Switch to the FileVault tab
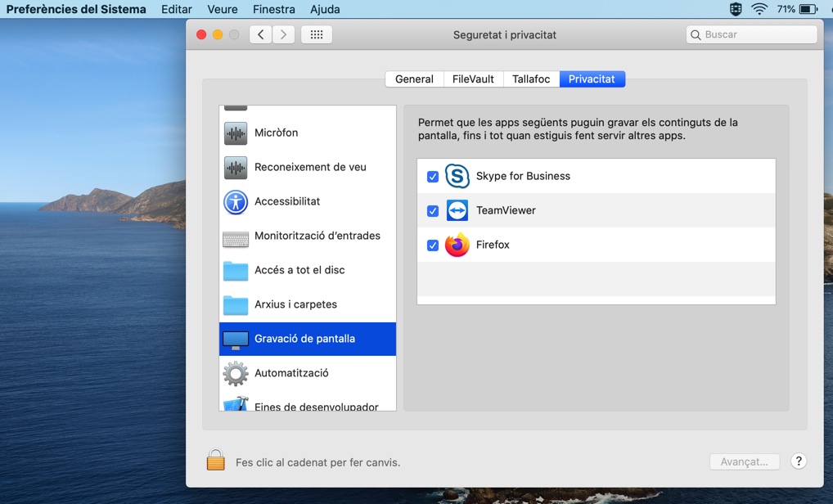 pyautogui.click(x=473, y=79)
